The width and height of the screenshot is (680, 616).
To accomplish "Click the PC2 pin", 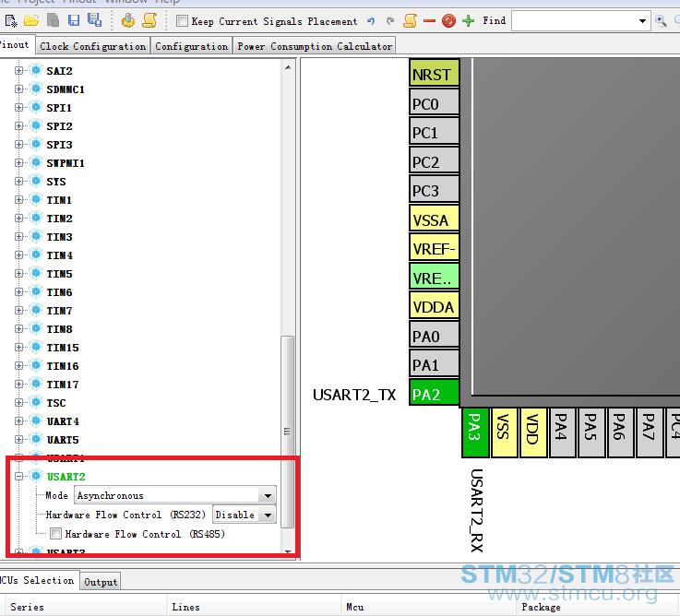I will 434,160.
